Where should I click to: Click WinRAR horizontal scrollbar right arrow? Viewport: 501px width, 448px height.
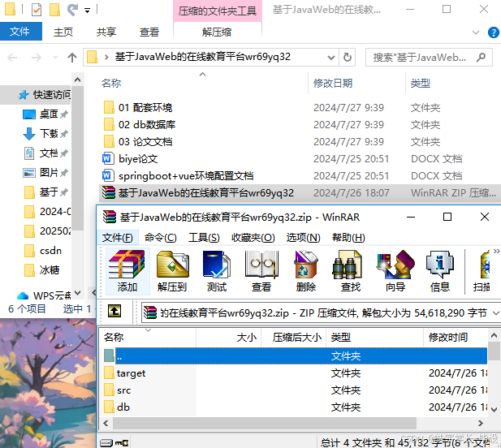click(480, 423)
